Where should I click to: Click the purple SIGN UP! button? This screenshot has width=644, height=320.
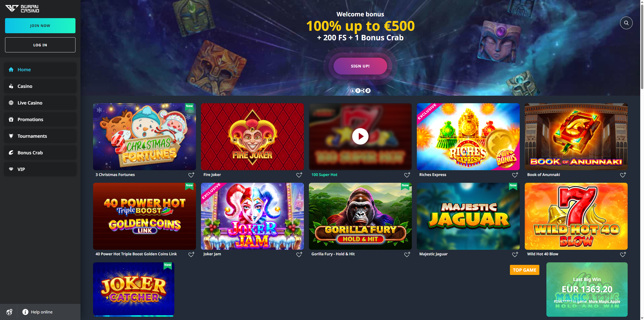click(360, 66)
